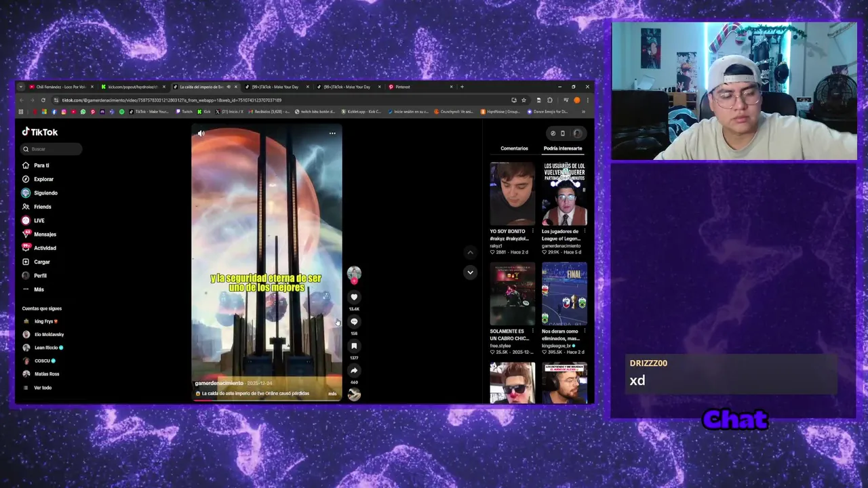The height and width of the screenshot is (488, 868).
Task: Click the browser address bar URL
Action: (172, 100)
